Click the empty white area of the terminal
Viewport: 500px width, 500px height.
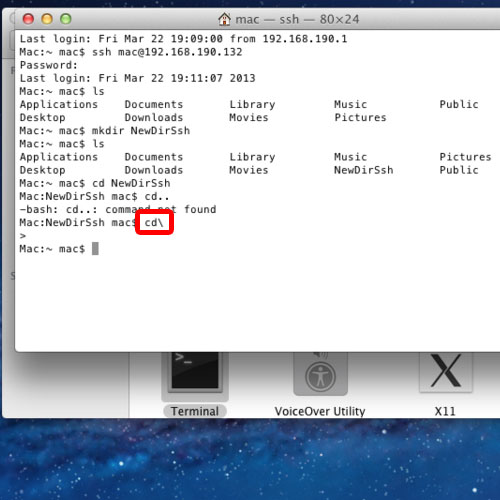pyautogui.click(x=257, y=300)
